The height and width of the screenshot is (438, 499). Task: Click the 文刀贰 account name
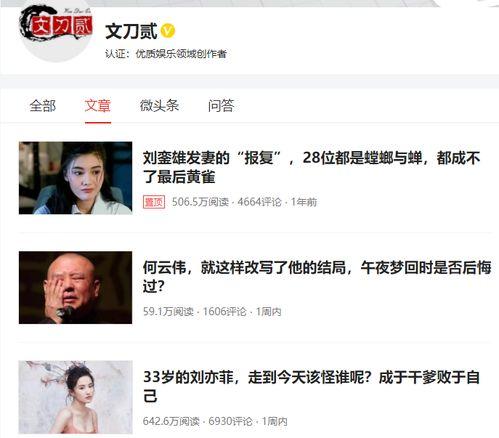(x=131, y=31)
